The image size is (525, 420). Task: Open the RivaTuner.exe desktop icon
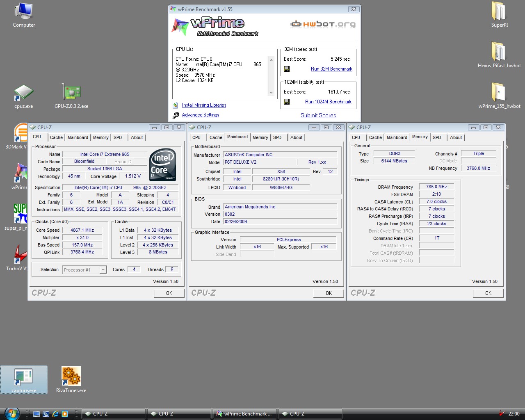pyautogui.click(x=71, y=380)
